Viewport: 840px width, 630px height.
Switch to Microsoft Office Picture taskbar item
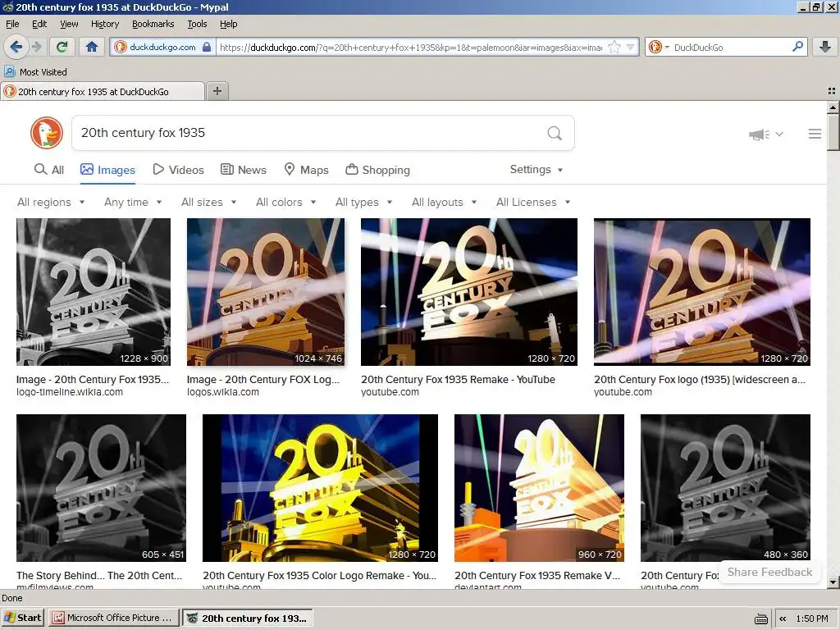[x=113, y=618]
